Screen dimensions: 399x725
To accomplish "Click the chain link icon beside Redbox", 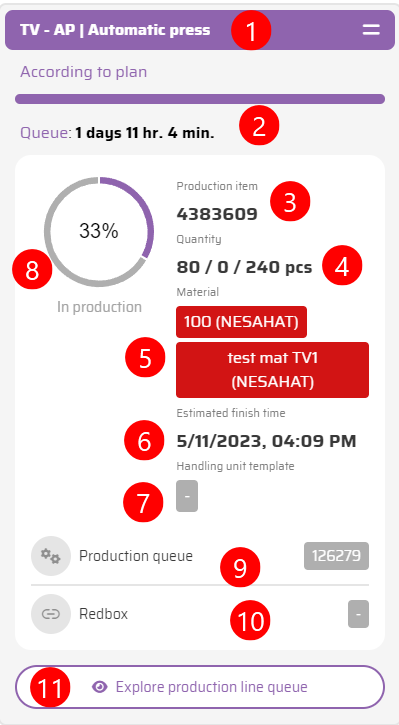I will click(51, 614).
